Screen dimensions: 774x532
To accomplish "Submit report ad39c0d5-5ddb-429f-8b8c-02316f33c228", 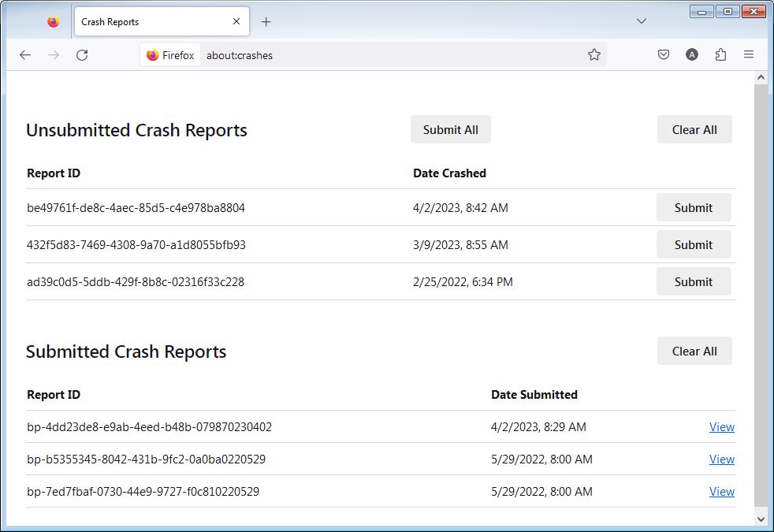I will coord(694,282).
